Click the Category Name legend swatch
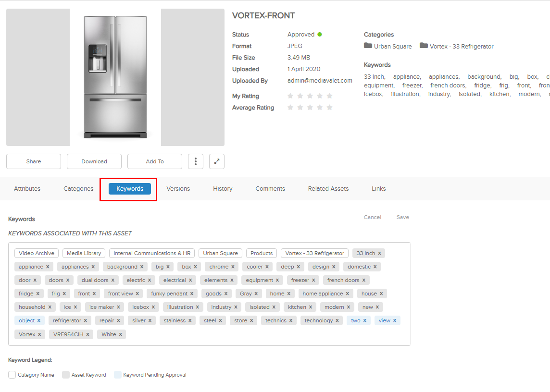Viewport: 550px width, 392px height. [x=12, y=375]
